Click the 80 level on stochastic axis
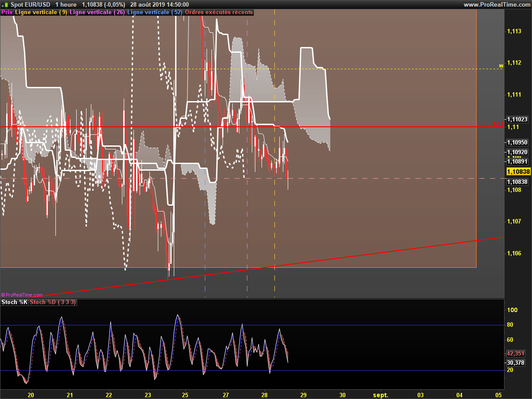Image resolution: width=532 pixels, height=399 pixels. tap(510, 325)
